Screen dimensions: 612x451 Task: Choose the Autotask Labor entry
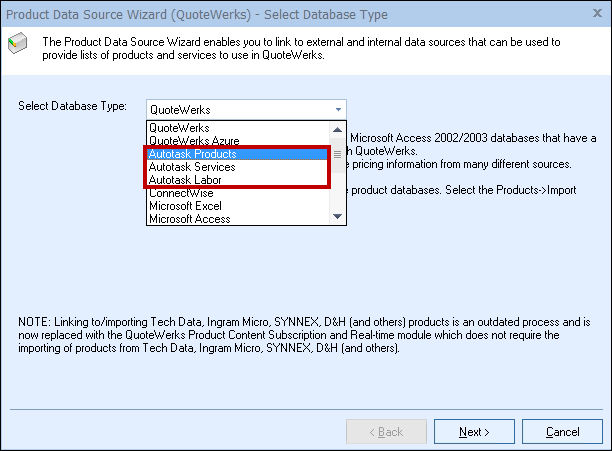click(x=185, y=180)
